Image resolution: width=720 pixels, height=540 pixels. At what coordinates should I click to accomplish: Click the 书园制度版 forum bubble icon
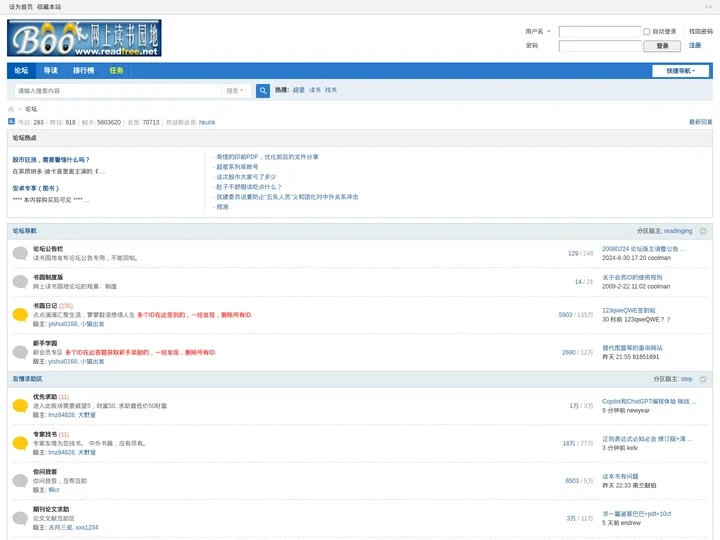click(x=20, y=281)
